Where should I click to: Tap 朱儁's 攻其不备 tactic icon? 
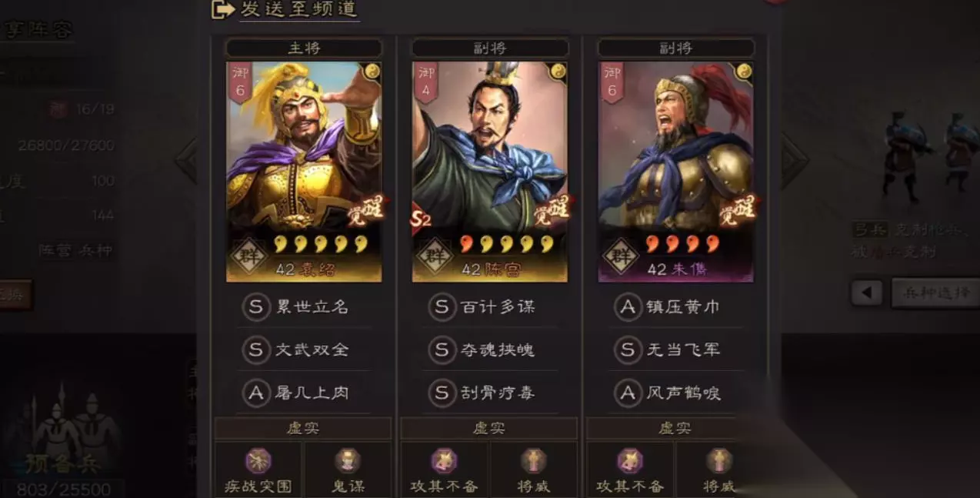coord(630,460)
